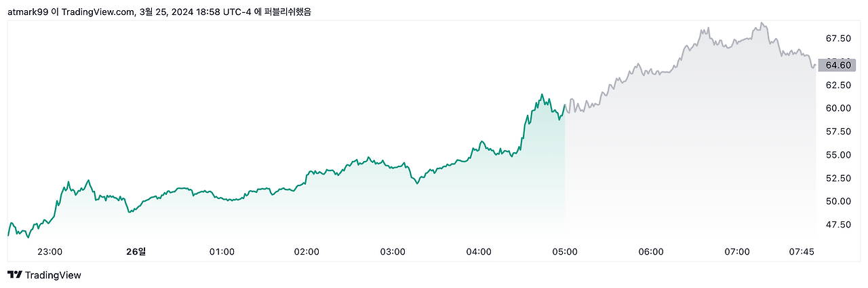Screen dimensions: 868x288
Task: Select the 03:00 time axis label
Action: point(393,251)
